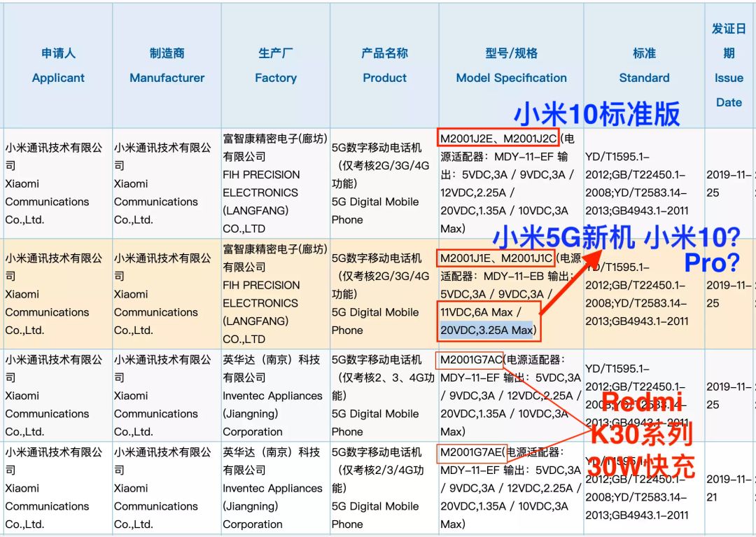Viewport: 756px width, 537px height.
Task: Click the 2019-11-21 issue date
Action: 729,488
